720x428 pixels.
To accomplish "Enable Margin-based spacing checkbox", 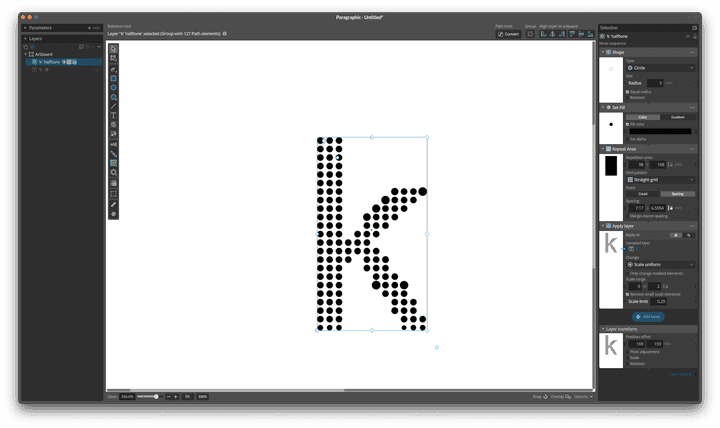I will point(627,216).
